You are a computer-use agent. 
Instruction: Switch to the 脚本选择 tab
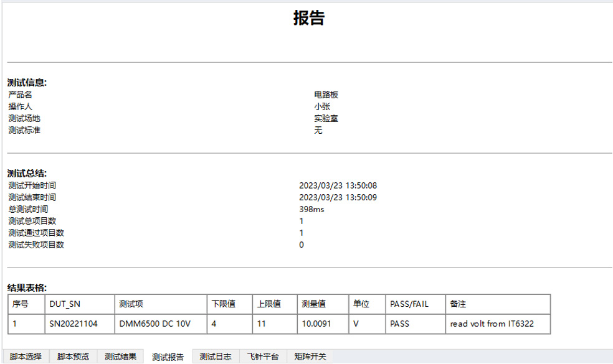coord(26,357)
